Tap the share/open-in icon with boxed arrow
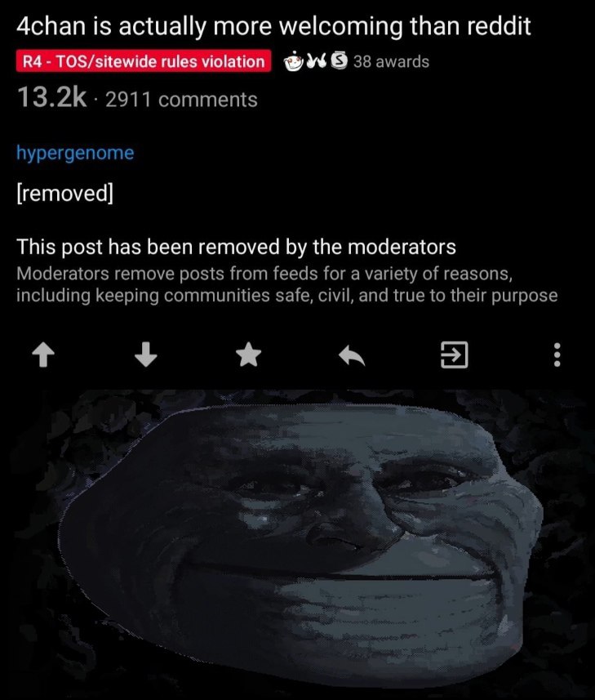This screenshot has width=595, height=700. [454, 355]
